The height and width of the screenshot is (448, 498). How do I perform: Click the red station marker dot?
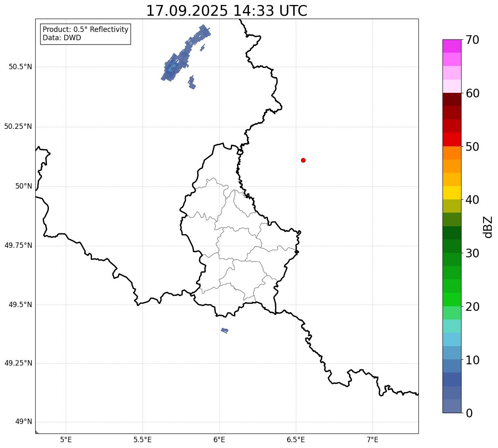[303, 160]
